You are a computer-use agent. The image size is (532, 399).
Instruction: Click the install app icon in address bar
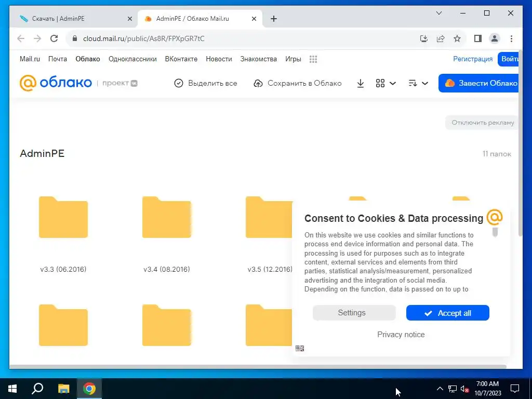424,38
